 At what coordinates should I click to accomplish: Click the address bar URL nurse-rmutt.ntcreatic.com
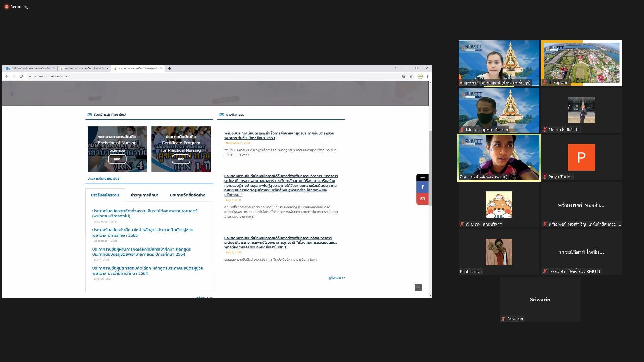pos(52,76)
